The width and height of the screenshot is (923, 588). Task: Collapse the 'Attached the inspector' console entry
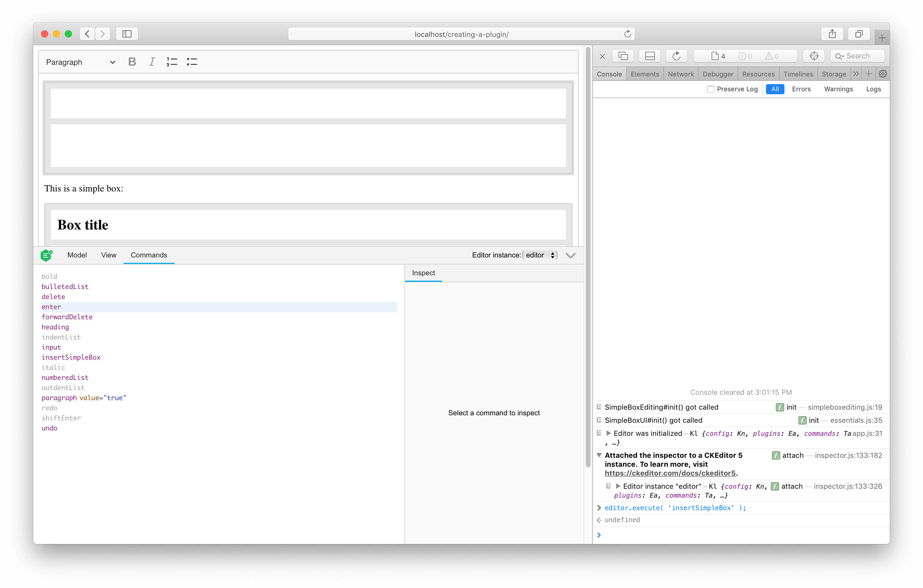coord(599,455)
